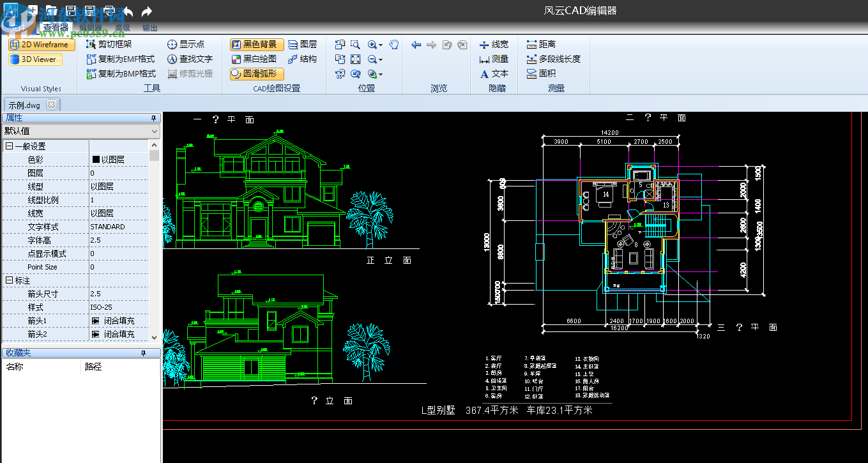Activate the hand pan tool
The height and width of the screenshot is (463, 868).
394,44
